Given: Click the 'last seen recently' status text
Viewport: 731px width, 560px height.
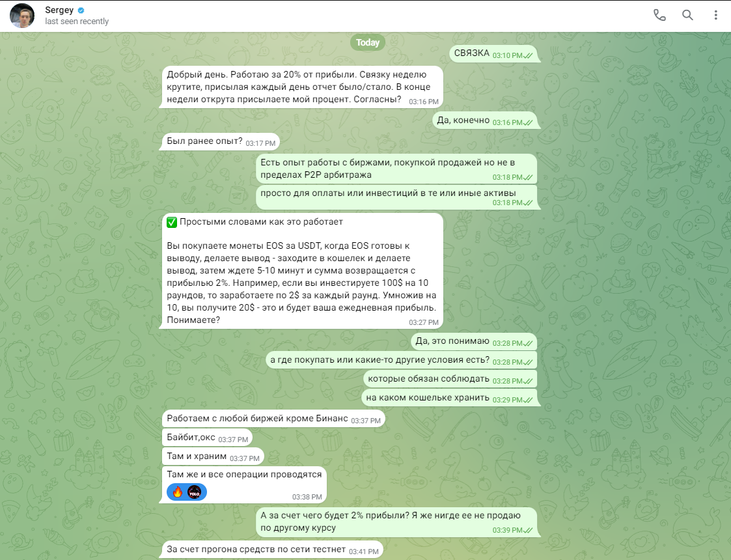Looking at the screenshot, I should click(77, 21).
